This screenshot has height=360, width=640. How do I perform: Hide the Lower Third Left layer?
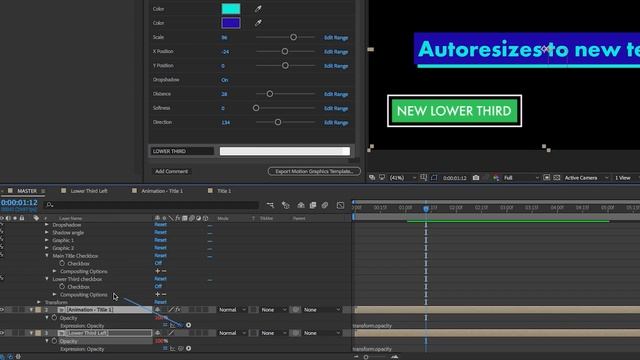coord(2,333)
